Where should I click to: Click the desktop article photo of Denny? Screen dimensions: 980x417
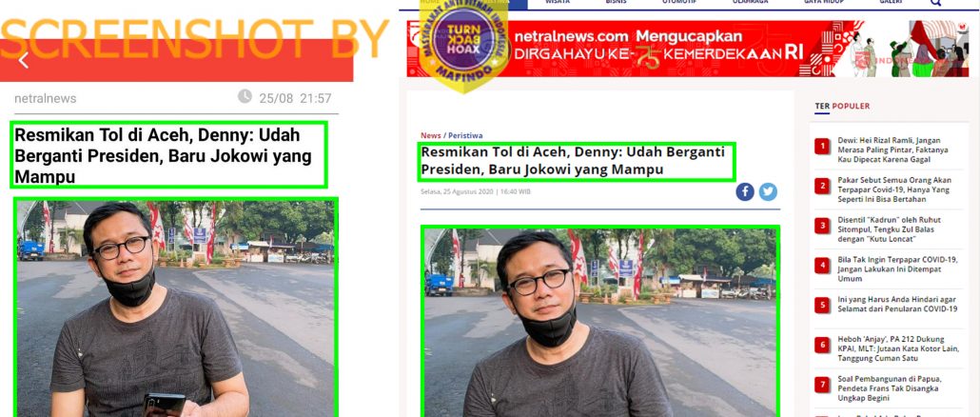point(600,322)
